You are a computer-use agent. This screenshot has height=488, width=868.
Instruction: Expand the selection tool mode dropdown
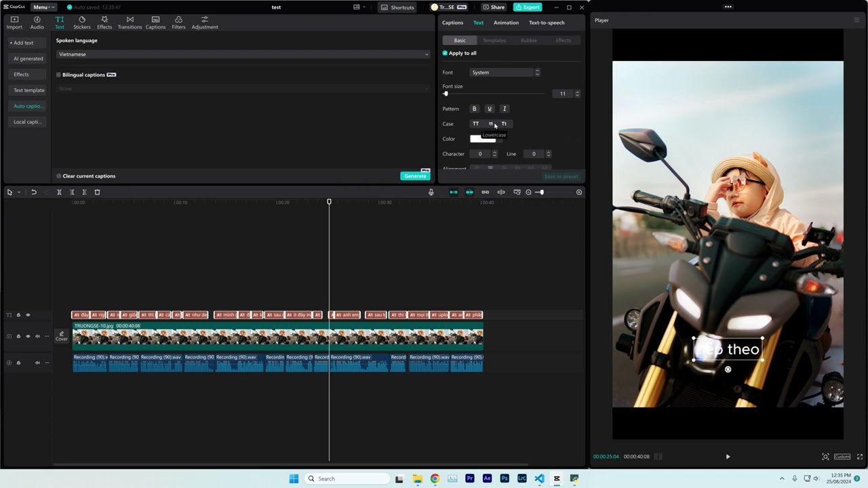pos(18,192)
